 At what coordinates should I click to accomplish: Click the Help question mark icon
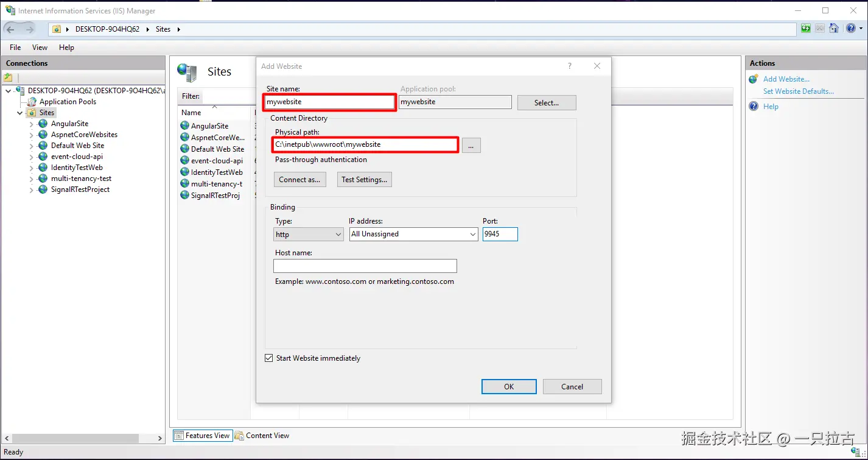tap(851, 29)
